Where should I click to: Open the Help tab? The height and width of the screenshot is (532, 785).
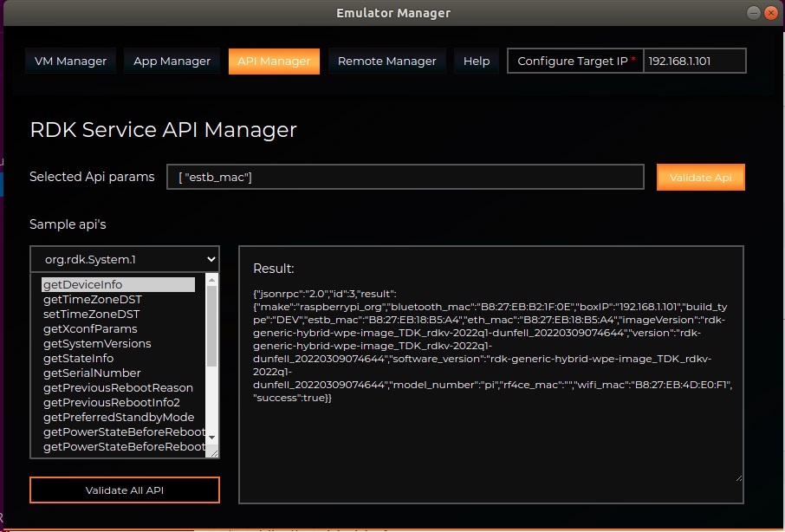(x=476, y=62)
